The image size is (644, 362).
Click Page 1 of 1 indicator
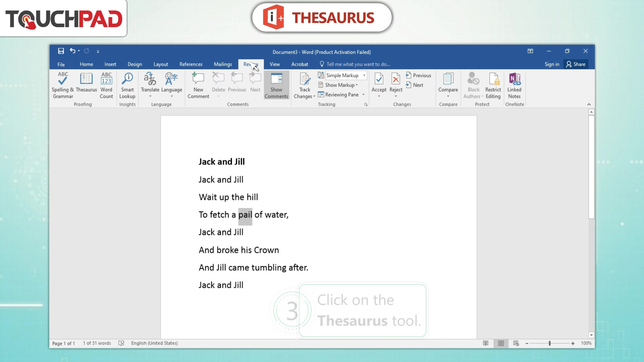pyautogui.click(x=63, y=343)
